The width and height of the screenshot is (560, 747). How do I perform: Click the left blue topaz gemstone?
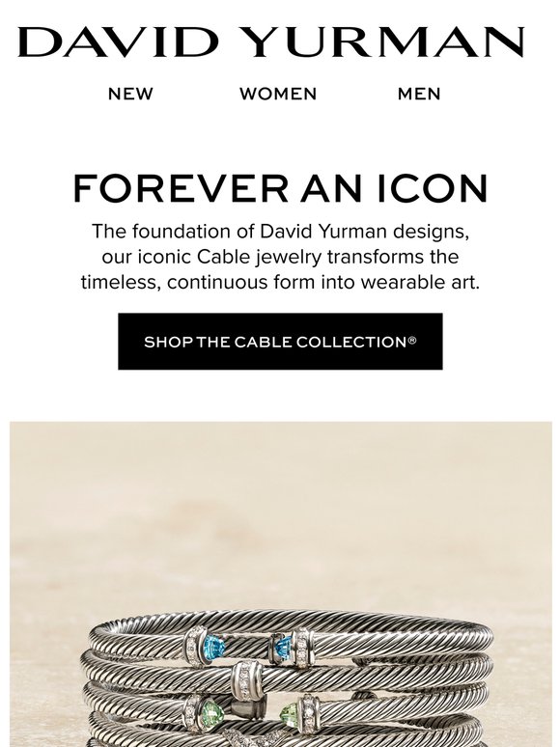point(214,647)
